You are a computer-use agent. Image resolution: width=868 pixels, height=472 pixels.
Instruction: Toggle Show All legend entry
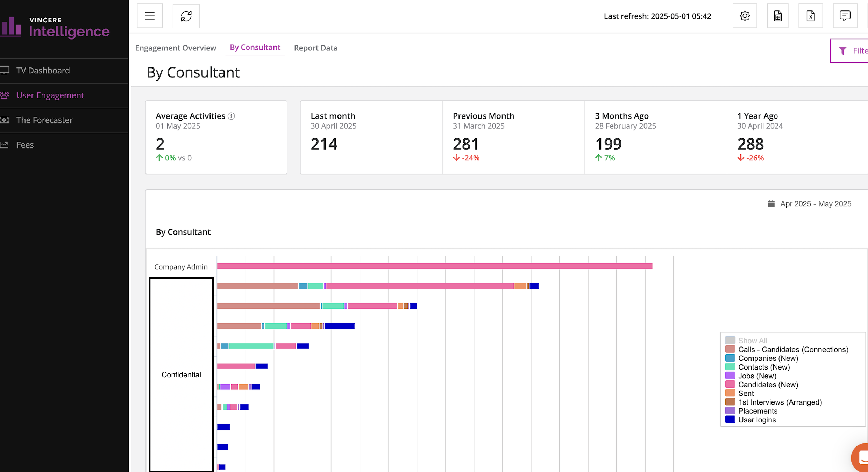tap(752, 341)
